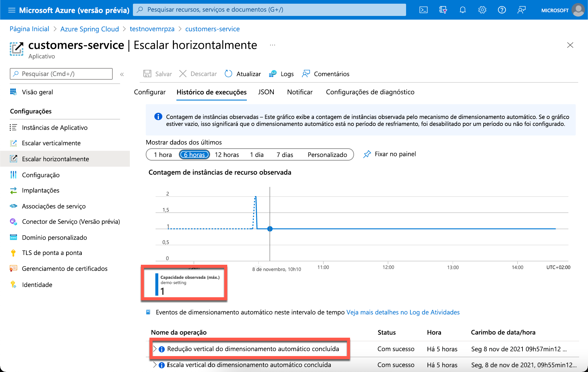This screenshot has height=372, width=588.
Task: Switch to the Configurar tab
Action: point(149,92)
